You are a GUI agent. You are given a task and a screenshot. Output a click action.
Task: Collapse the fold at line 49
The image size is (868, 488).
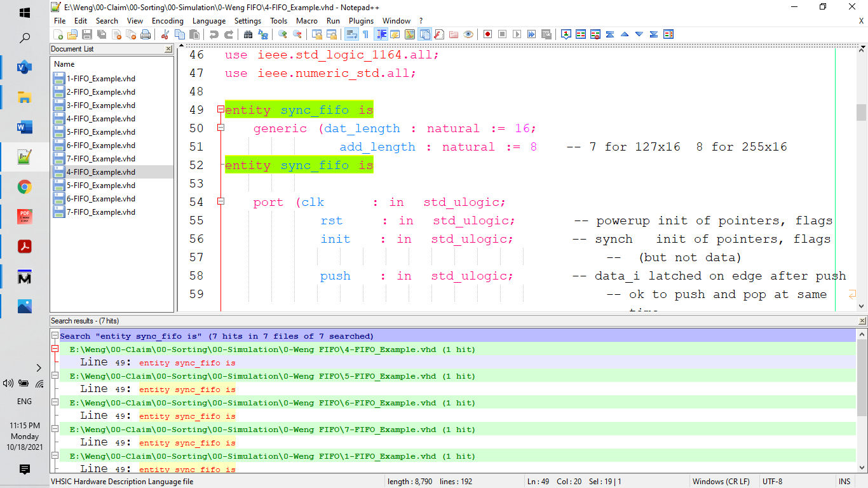pos(220,109)
